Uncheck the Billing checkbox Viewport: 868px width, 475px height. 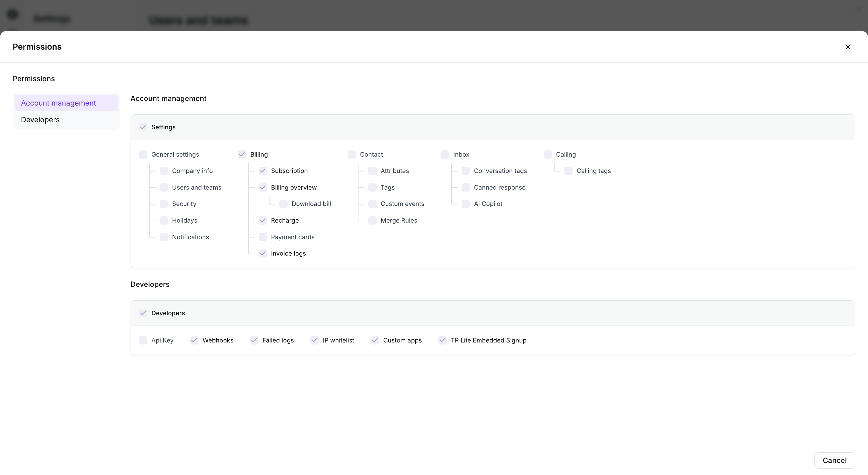[x=242, y=155]
